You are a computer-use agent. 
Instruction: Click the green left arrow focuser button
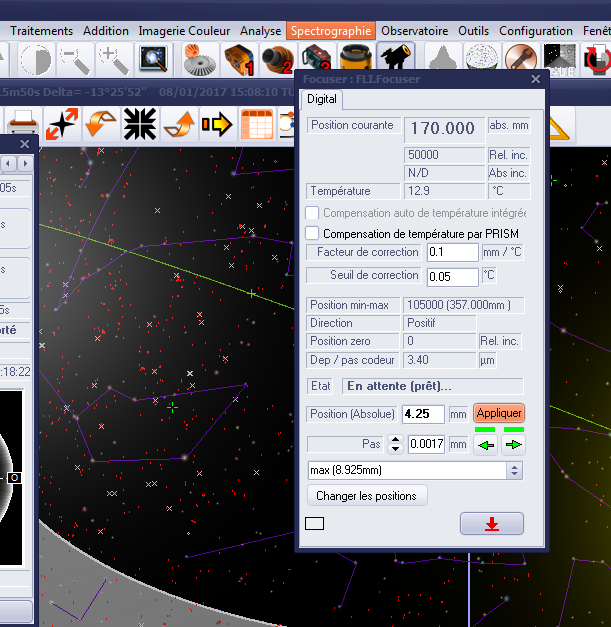click(486, 444)
